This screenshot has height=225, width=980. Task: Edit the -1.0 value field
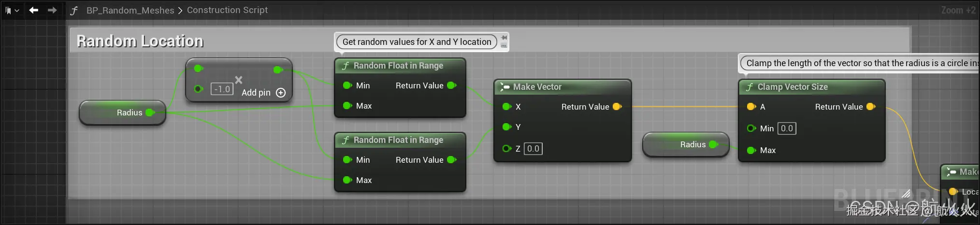coord(222,89)
